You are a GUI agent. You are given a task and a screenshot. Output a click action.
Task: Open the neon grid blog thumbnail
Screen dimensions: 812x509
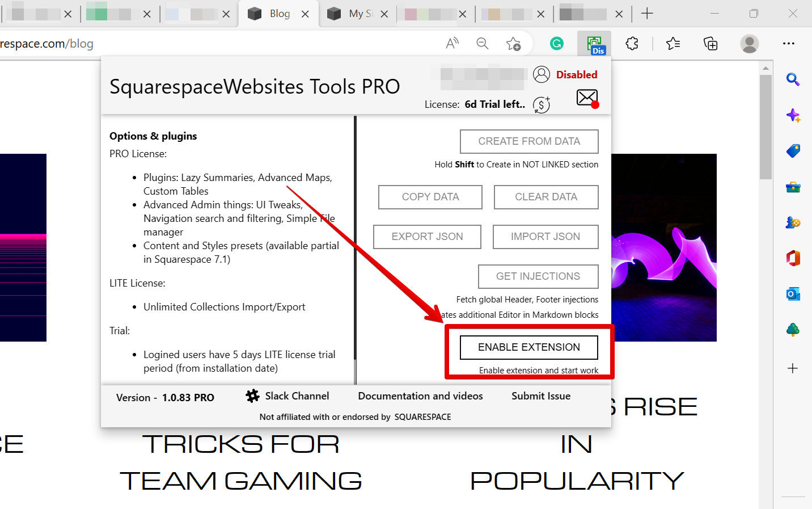(23, 247)
